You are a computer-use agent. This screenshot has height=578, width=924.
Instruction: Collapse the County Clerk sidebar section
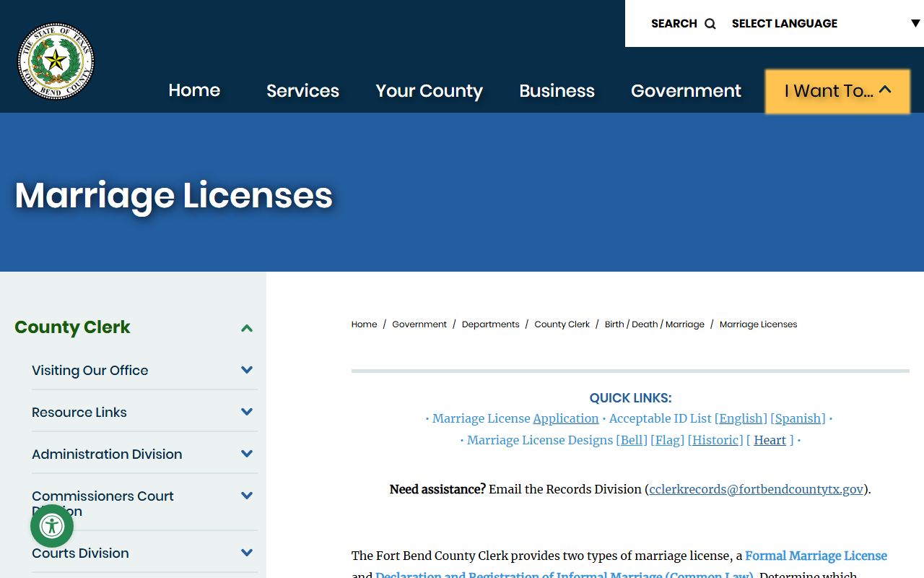coord(247,328)
